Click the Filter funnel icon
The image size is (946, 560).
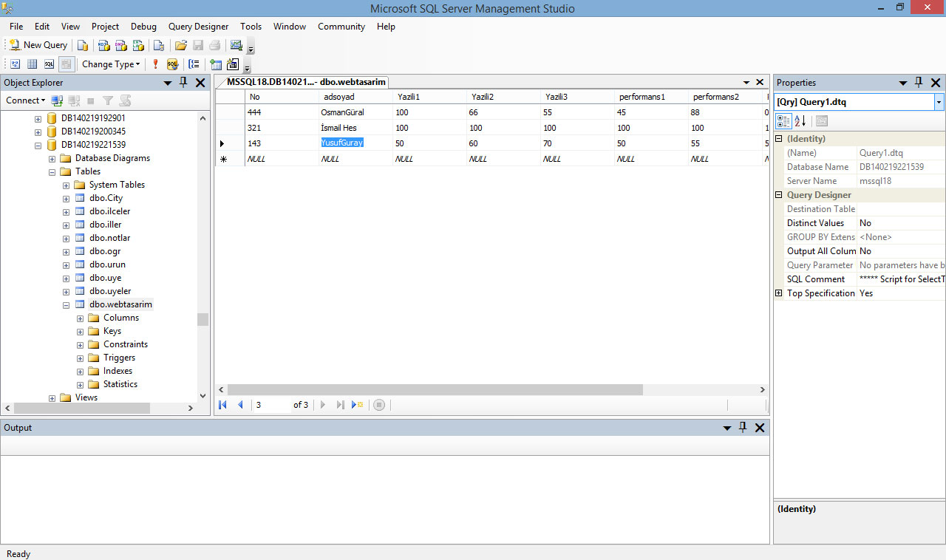click(108, 100)
